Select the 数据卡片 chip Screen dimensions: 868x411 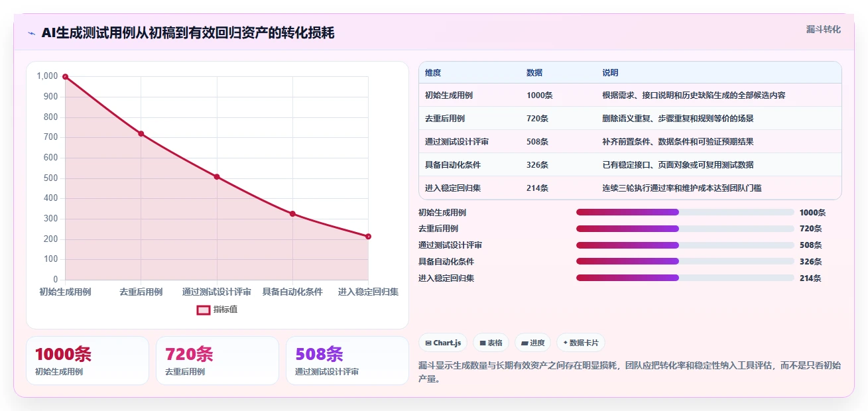tap(581, 343)
